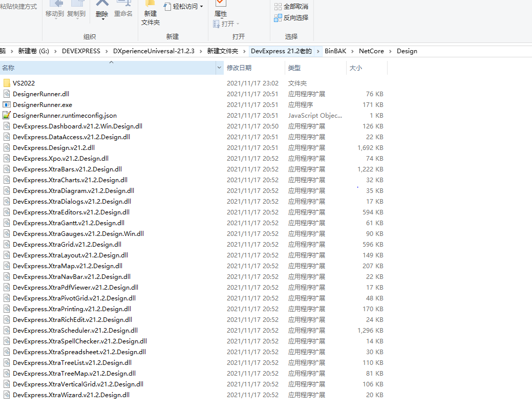Select file name DevExpress.XtraSpellChecker.v21.2.Design.dll

point(80,341)
